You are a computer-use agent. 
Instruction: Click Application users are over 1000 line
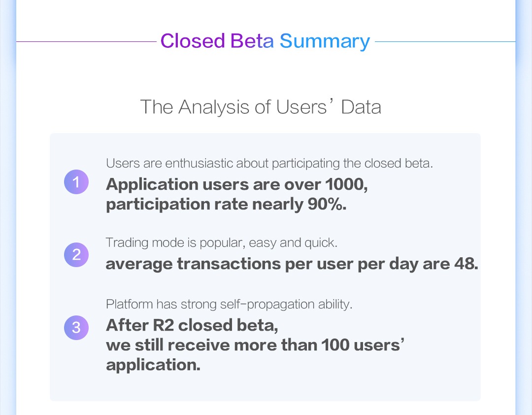click(x=237, y=184)
